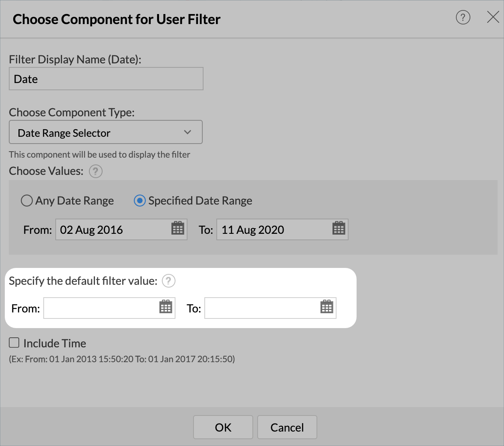Click the 02 Aug 2016 From date field
The width and height of the screenshot is (504, 446).
[x=121, y=229]
